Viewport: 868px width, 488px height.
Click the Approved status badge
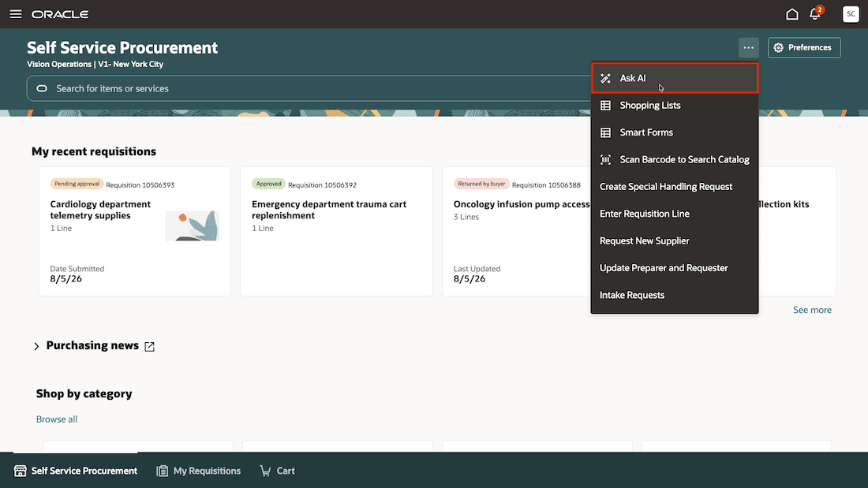click(x=268, y=184)
